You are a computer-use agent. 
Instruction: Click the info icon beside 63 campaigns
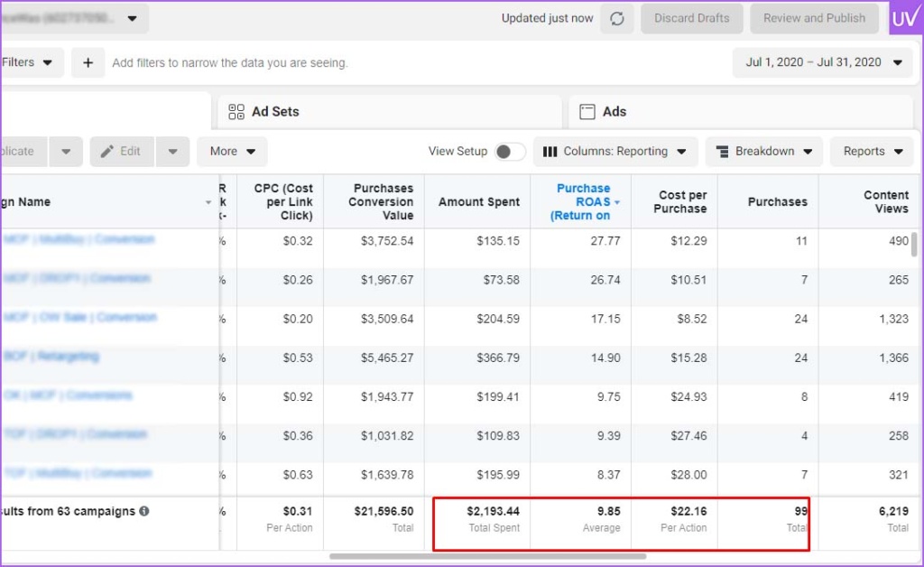tap(144, 511)
